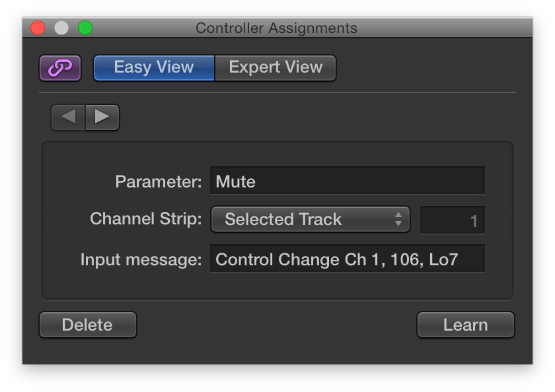
Task: Click the chain-link button near Easy View
Action: click(x=60, y=68)
